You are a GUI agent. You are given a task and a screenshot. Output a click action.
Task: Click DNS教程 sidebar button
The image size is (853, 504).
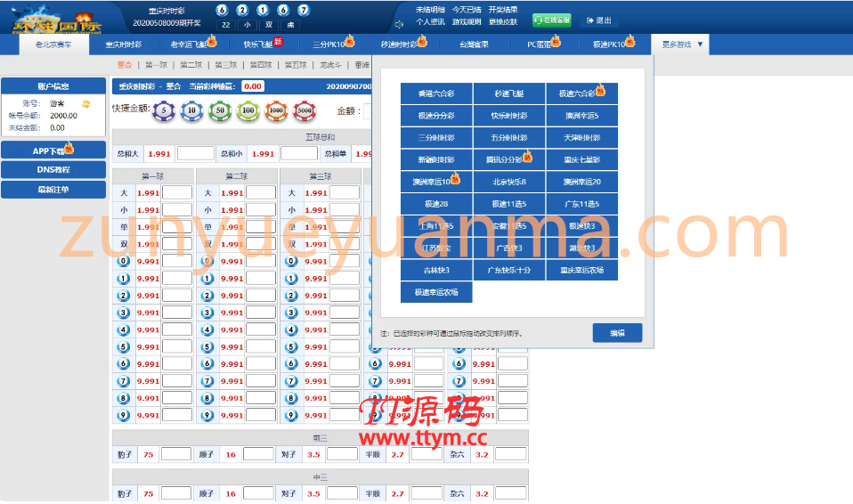pyautogui.click(x=53, y=170)
